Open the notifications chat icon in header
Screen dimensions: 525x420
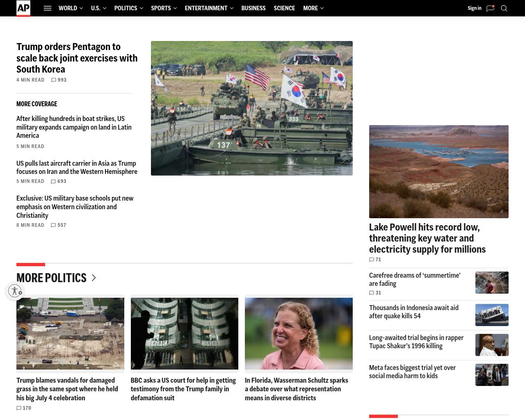[490, 8]
